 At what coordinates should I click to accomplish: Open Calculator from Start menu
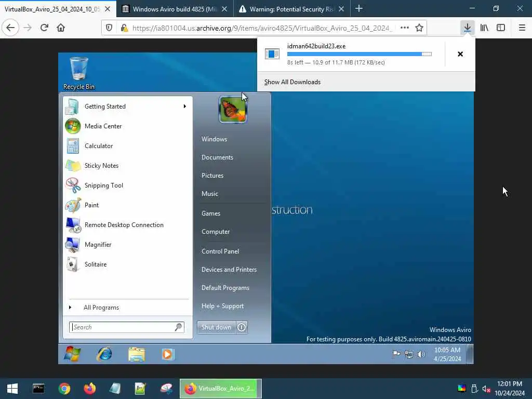[x=128, y=146]
